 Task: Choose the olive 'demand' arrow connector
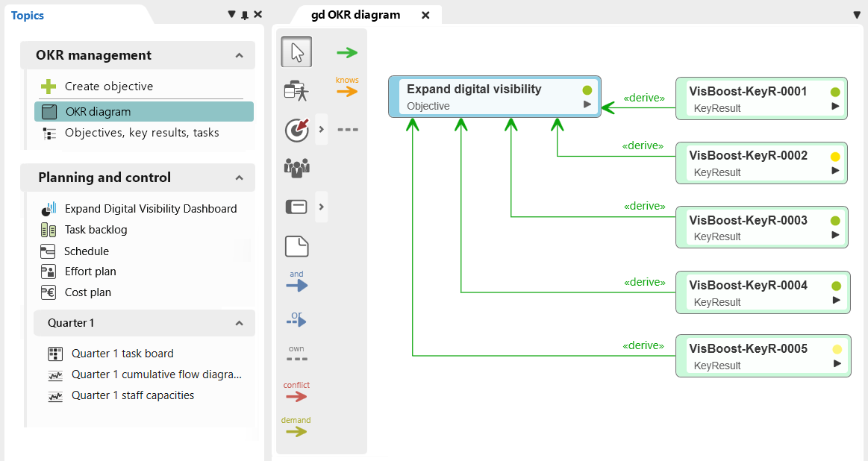[x=296, y=427]
